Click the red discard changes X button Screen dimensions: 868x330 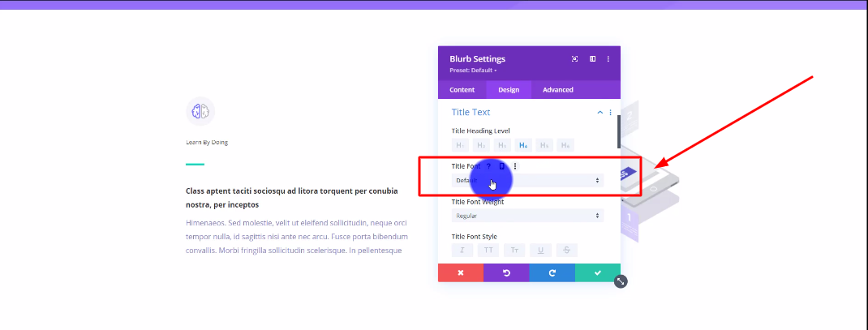click(x=460, y=273)
